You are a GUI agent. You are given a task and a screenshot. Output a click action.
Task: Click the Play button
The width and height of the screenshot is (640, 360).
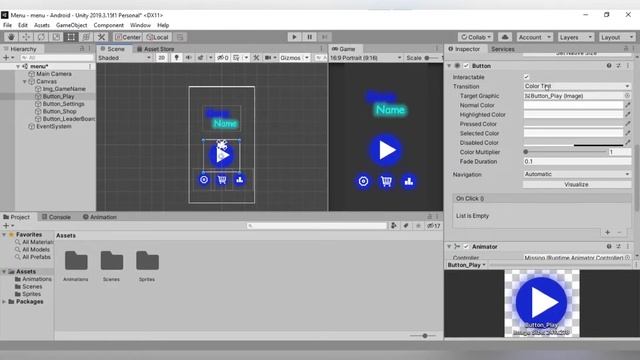tap(294, 37)
